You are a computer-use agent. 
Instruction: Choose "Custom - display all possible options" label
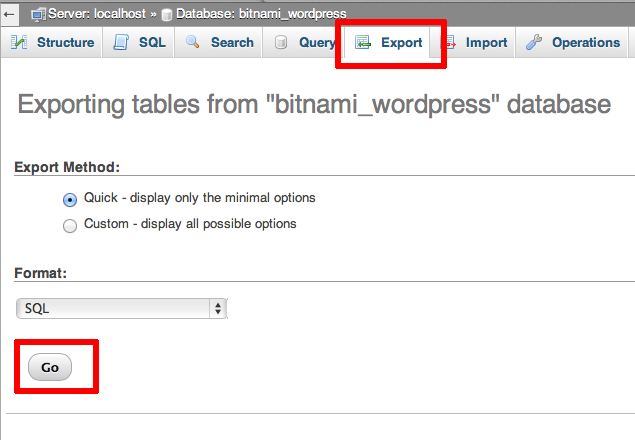190,224
